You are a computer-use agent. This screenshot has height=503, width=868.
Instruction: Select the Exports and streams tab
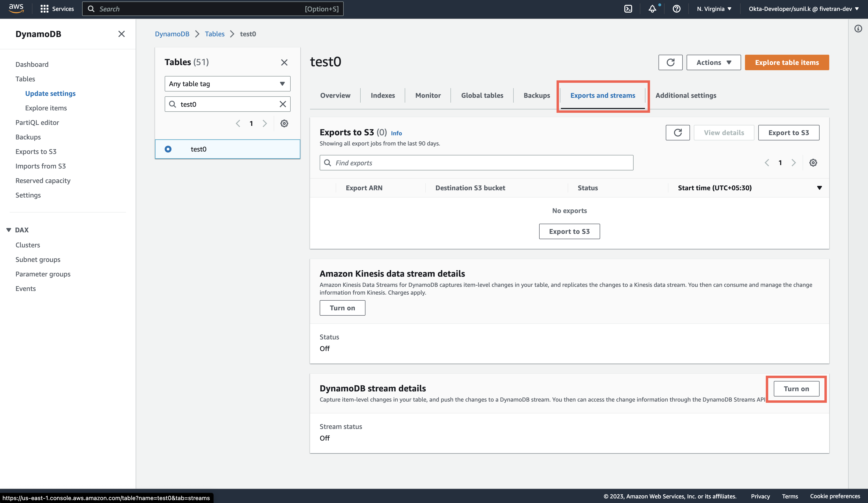[x=602, y=95]
